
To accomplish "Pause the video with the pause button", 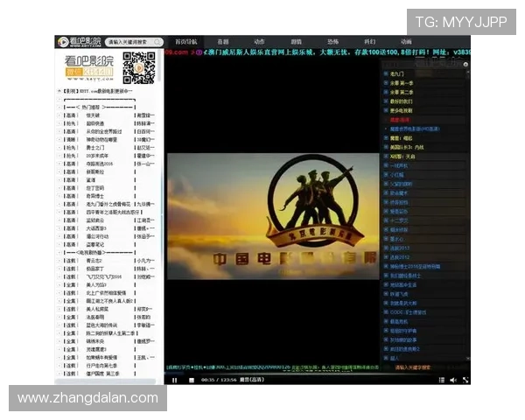I will (x=175, y=380).
